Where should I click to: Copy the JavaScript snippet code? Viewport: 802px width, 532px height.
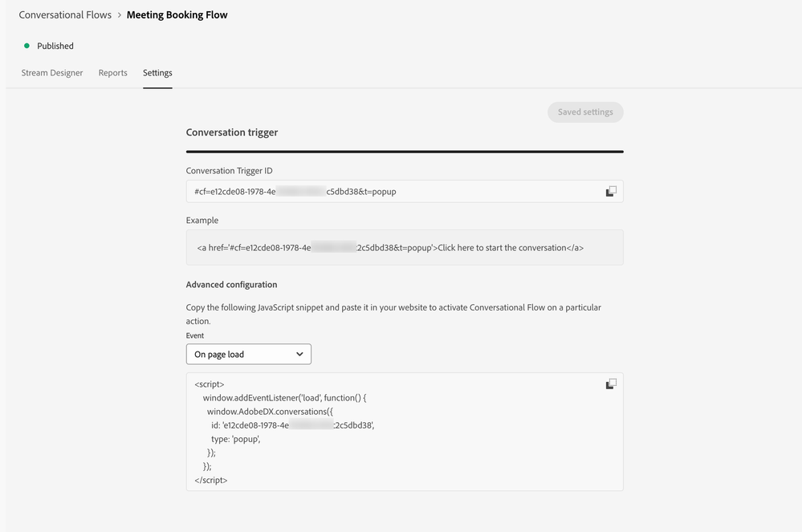click(611, 384)
